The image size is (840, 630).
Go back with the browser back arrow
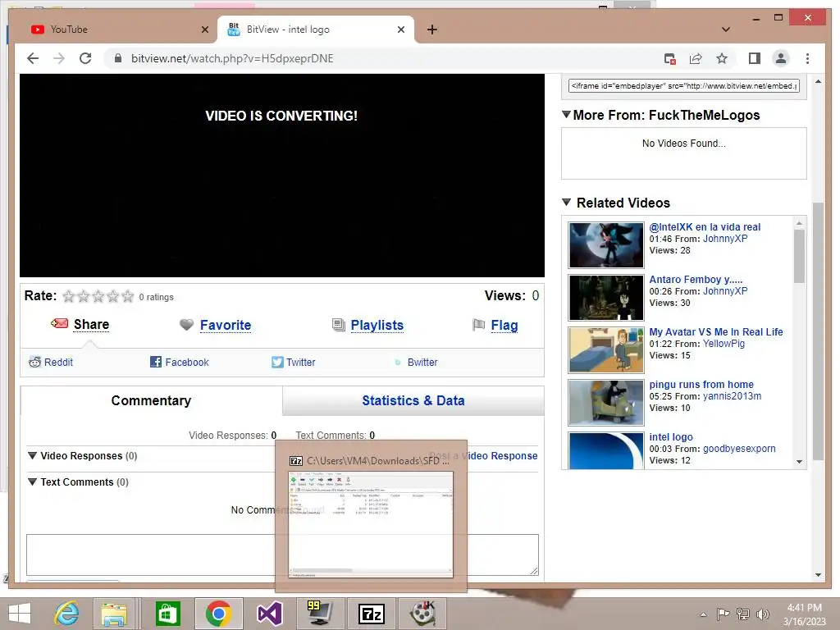pyautogui.click(x=33, y=58)
